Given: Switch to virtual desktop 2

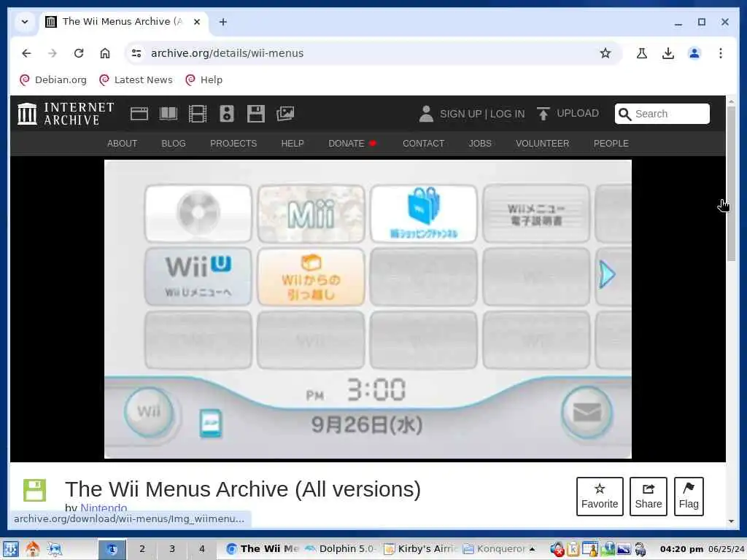Looking at the screenshot, I should pyautogui.click(x=142, y=549).
